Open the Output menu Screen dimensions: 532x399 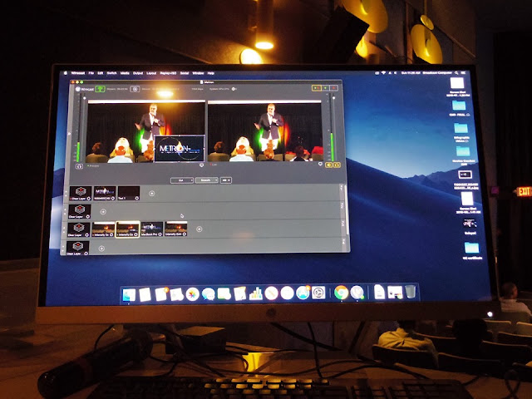pyautogui.click(x=138, y=73)
